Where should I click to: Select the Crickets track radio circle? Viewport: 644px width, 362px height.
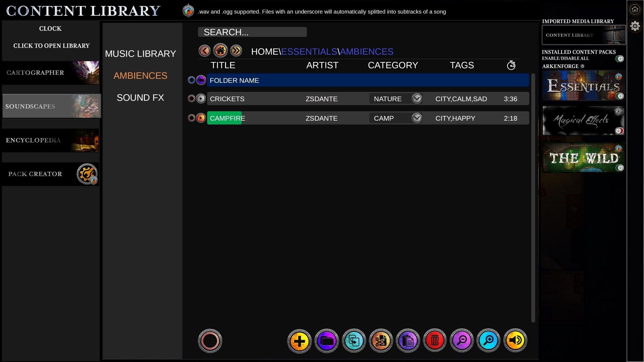pyautogui.click(x=192, y=99)
